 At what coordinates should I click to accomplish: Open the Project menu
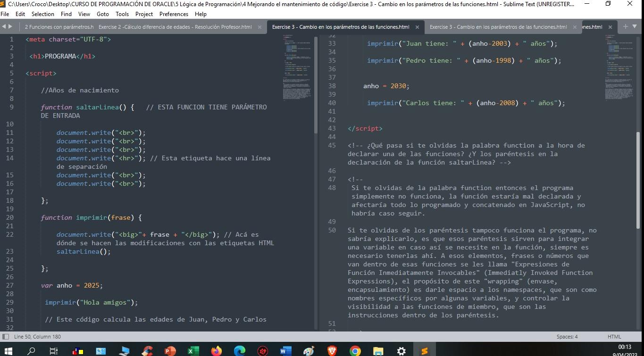point(145,14)
